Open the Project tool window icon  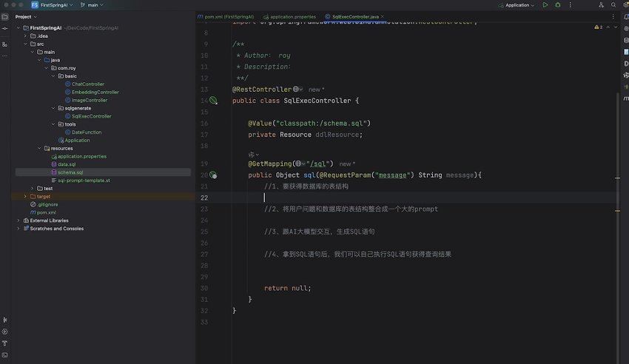point(5,17)
